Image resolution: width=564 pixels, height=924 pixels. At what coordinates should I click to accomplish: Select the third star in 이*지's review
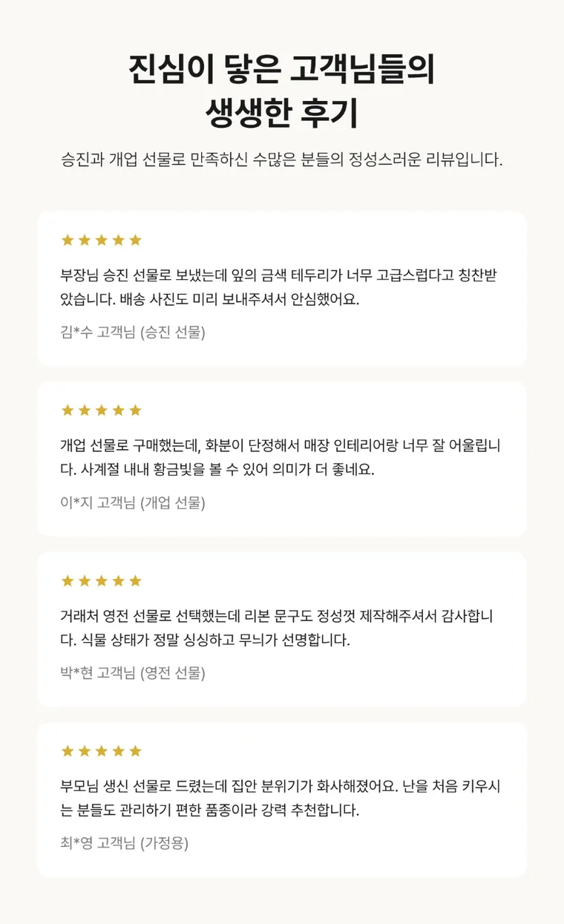[101, 410]
